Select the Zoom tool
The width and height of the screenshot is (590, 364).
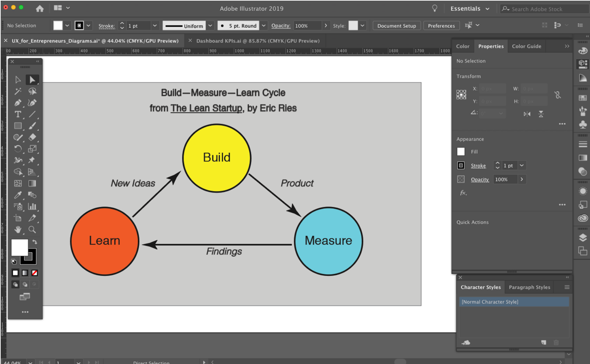32,229
